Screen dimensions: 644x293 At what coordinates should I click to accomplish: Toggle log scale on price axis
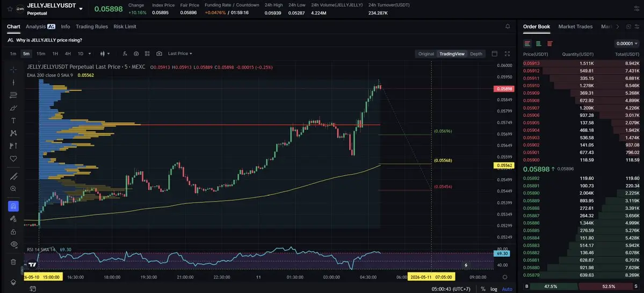tap(494, 289)
